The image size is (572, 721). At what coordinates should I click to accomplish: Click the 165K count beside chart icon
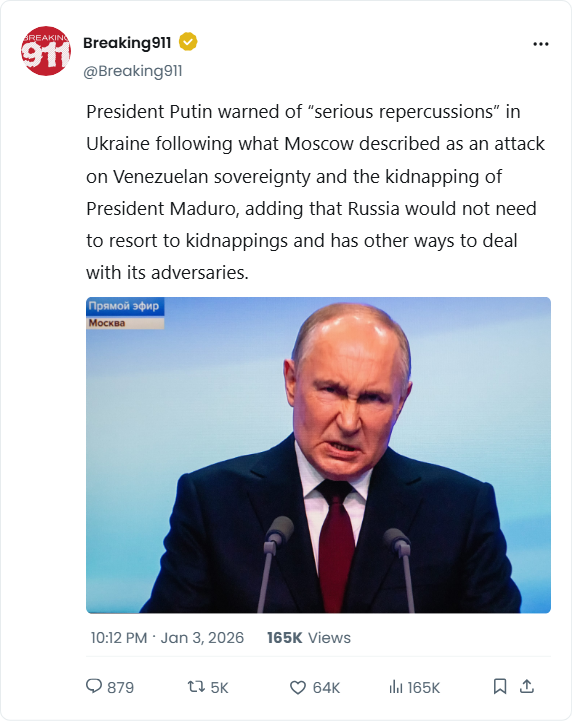click(x=423, y=687)
